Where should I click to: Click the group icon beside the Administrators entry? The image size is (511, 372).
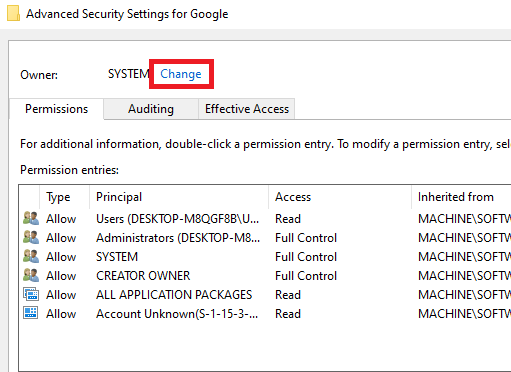pyautogui.click(x=31, y=237)
